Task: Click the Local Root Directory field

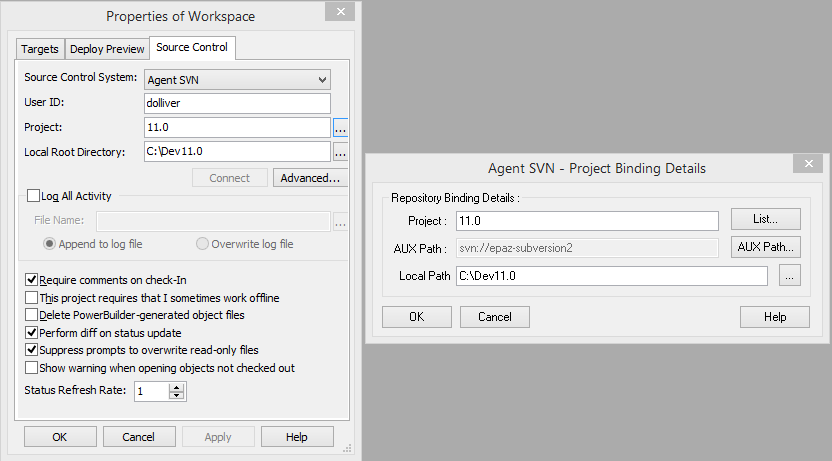Action: click(237, 152)
